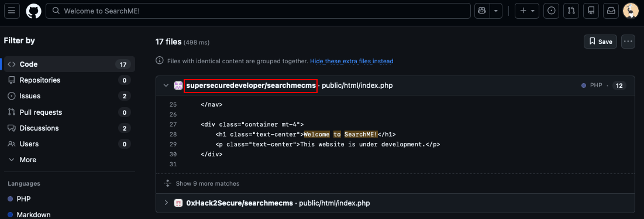Click line number 28 in code result

[173, 134]
